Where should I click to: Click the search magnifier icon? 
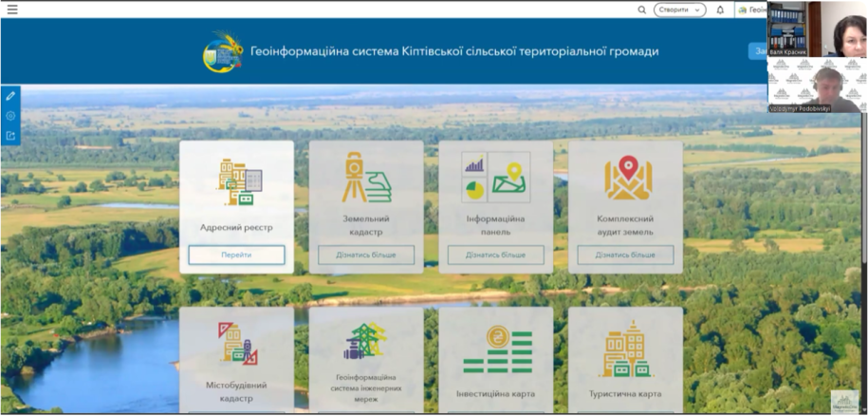(642, 9)
